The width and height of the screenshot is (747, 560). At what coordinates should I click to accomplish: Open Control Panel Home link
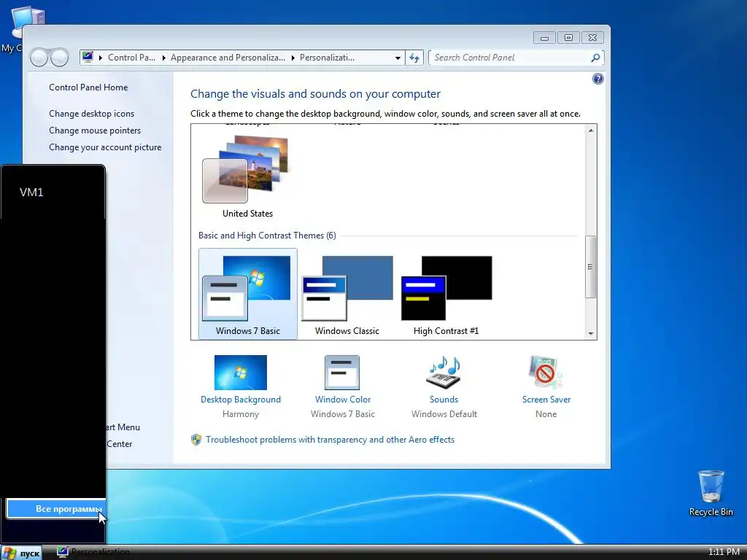88,87
